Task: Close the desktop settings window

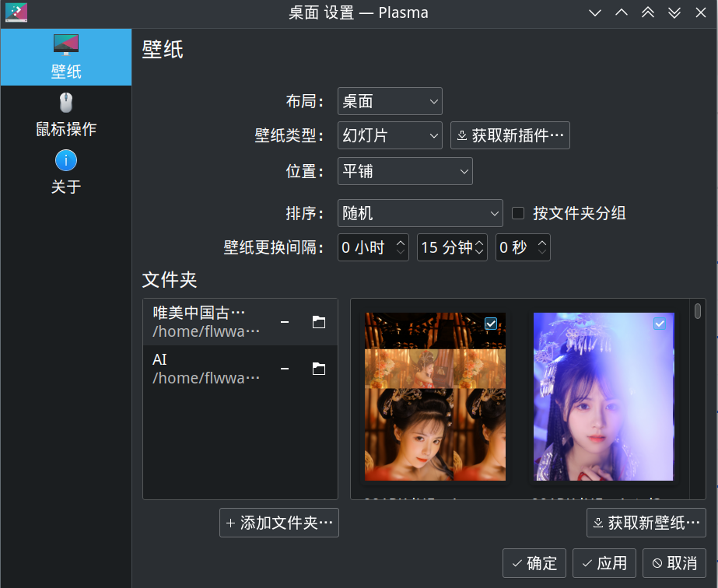Action: click(701, 12)
